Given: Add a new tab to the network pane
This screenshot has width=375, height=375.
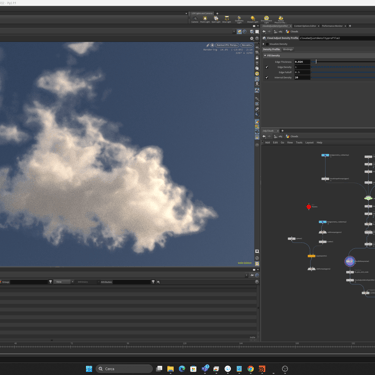Looking at the screenshot, I should [x=282, y=131].
